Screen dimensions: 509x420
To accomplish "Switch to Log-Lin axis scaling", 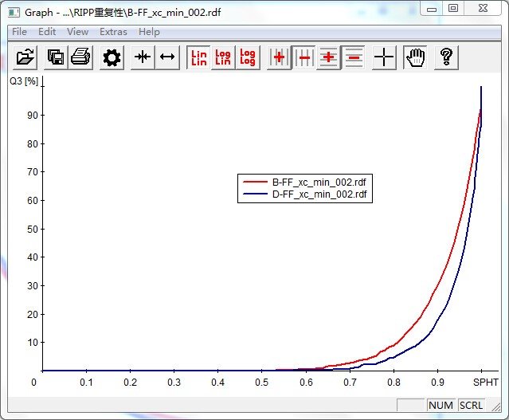I will click(x=223, y=57).
